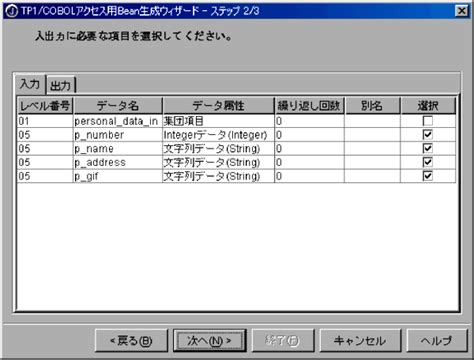Screen dimensions: 474x360
Task: Click the 繰り返し回数 column header
Action: [x=309, y=106]
